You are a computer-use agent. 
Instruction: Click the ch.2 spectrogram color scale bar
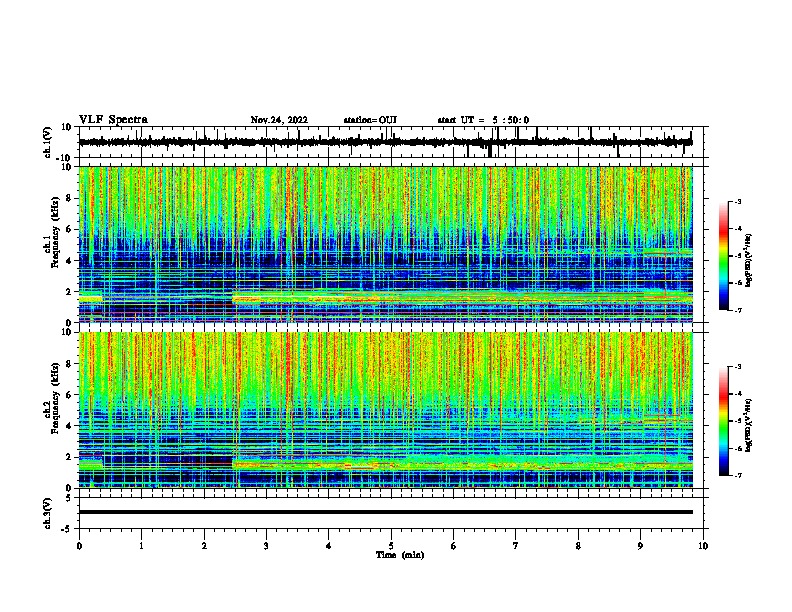coord(723,421)
